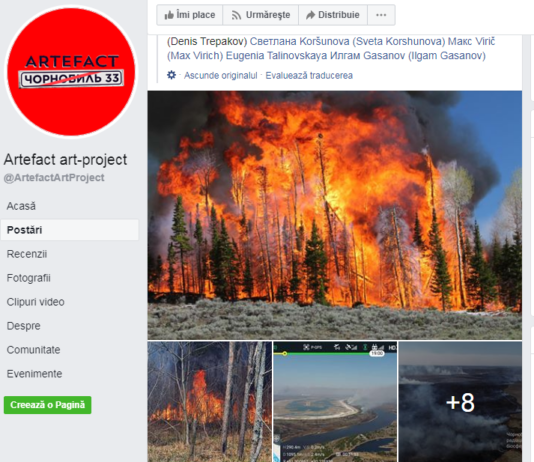The height and width of the screenshot is (462, 534).
Task: Share the page via Distribuie
Action: tap(333, 15)
